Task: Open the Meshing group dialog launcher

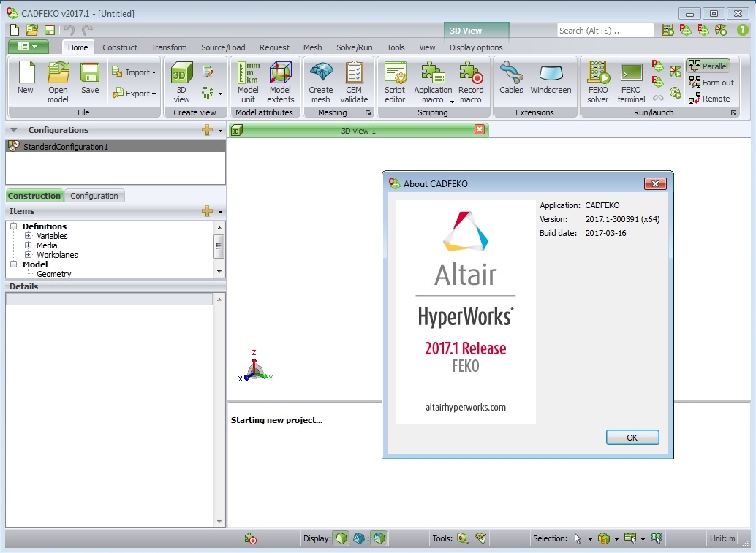Action: click(368, 112)
